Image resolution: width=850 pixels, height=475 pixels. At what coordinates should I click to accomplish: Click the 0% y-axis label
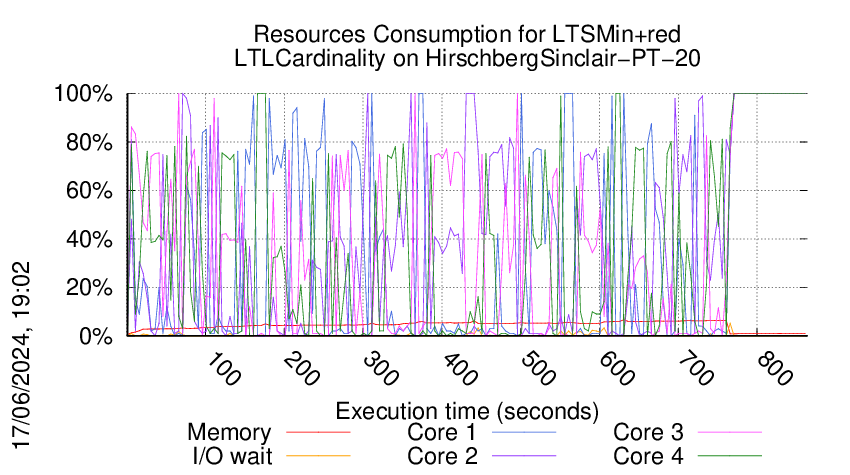coord(95,336)
